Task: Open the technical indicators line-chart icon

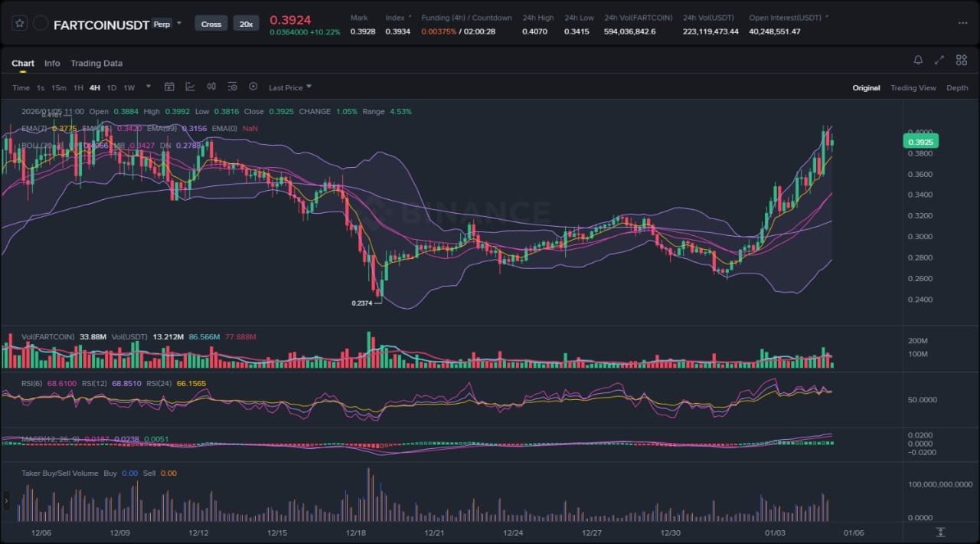Action: [190, 87]
